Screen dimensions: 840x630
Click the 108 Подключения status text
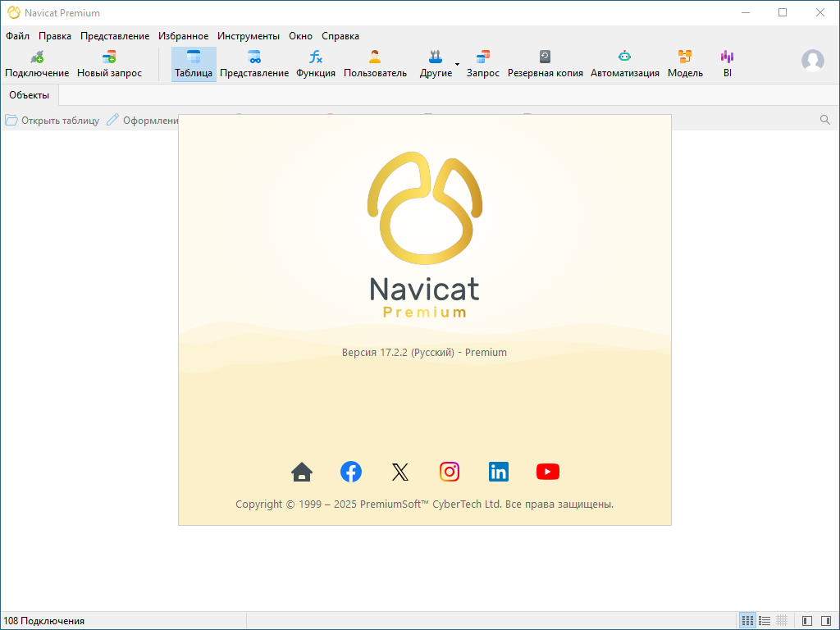point(44,621)
